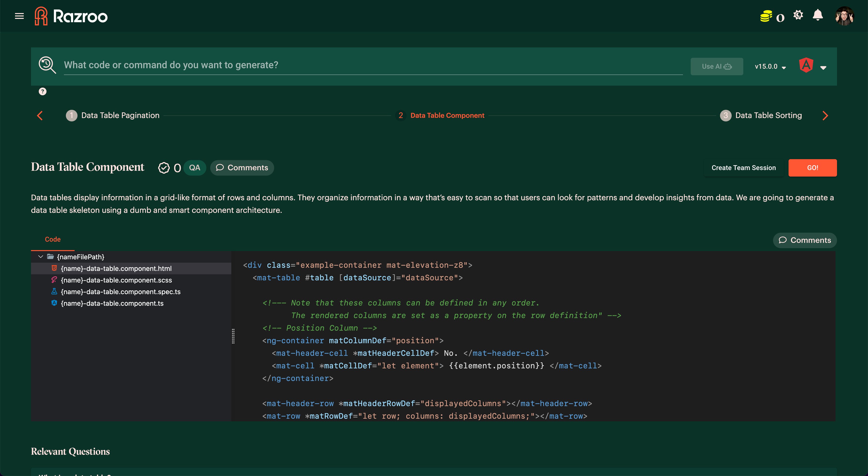Image resolution: width=868 pixels, height=476 pixels.
Task: Toggle the light/dark theme sun icon
Action: click(x=798, y=15)
